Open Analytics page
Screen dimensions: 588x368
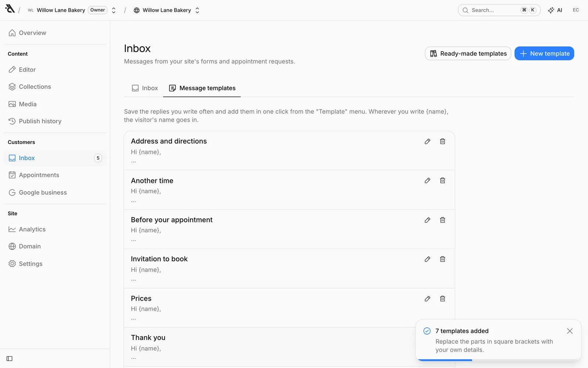click(x=55, y=229)
